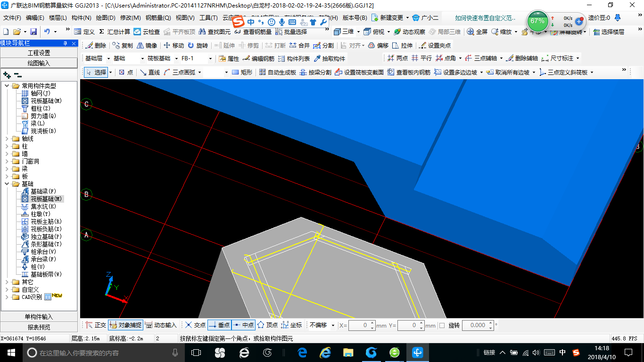Image resolution: width=644 pixels, height=362 pixels.
Task: Open the 钢筋量(Q) menu
Action: click(158, 18)
